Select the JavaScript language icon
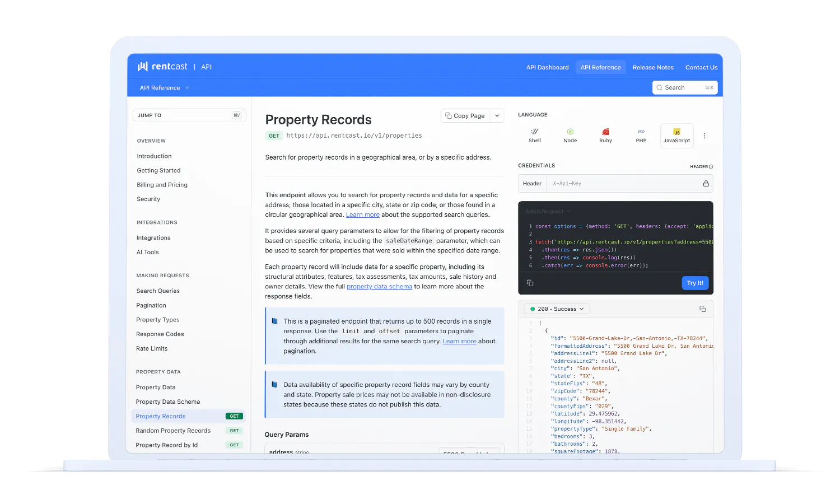The height and width of the screenshot is (504, 840). 676,136
